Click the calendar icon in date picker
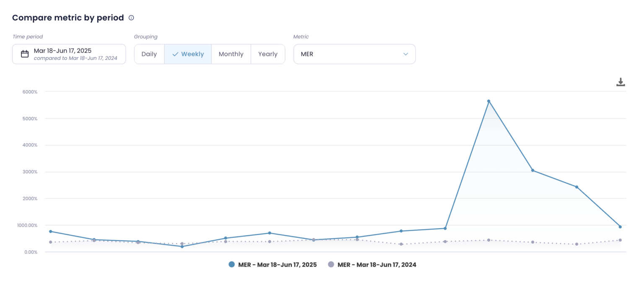The width and height of the screenshot is (644, 281). [x=25, y=54]
